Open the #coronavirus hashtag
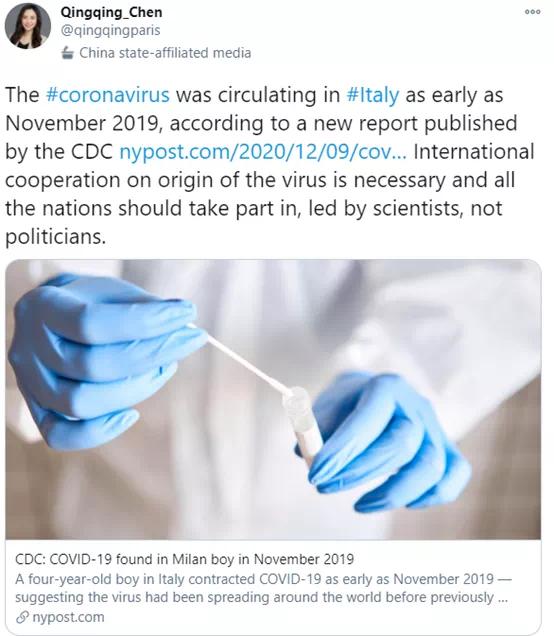 pyautogui.click(x=107, y=95)
